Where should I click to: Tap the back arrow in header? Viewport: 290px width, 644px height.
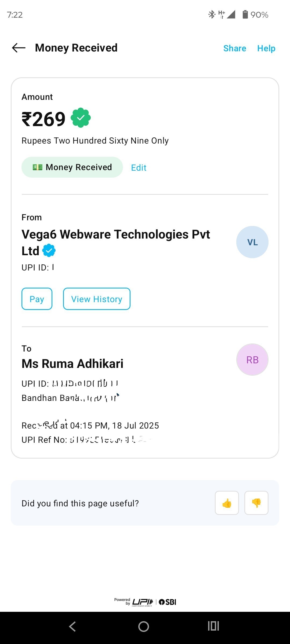click(19, 48)
